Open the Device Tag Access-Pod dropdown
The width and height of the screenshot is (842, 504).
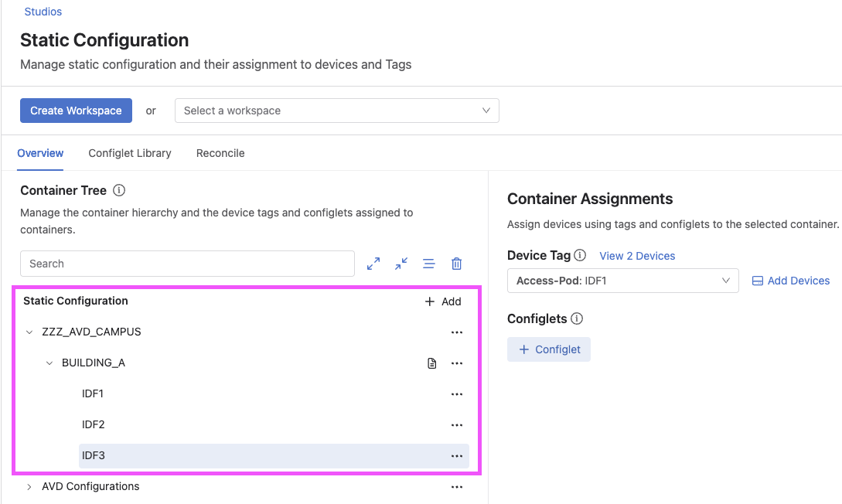coord(622,281)
